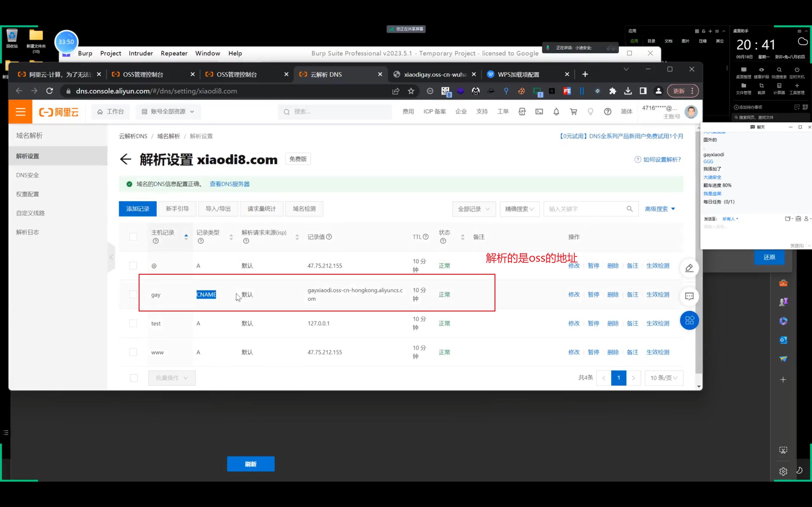This screenshot has height=507, width=812.
Task: Toggle the select-all checkbox in the table header
Action: [x=133, y=237]
